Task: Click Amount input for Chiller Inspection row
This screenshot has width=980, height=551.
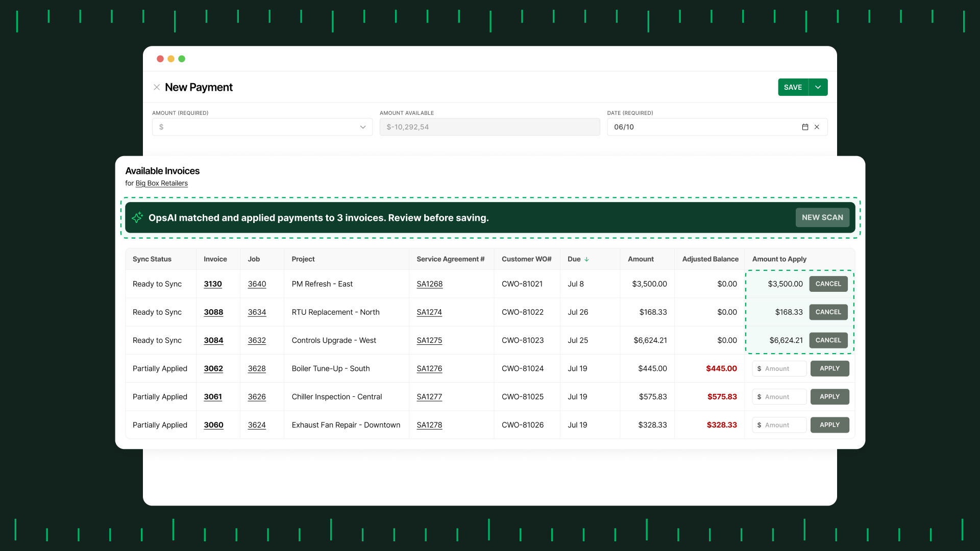Action: point(779,396)
